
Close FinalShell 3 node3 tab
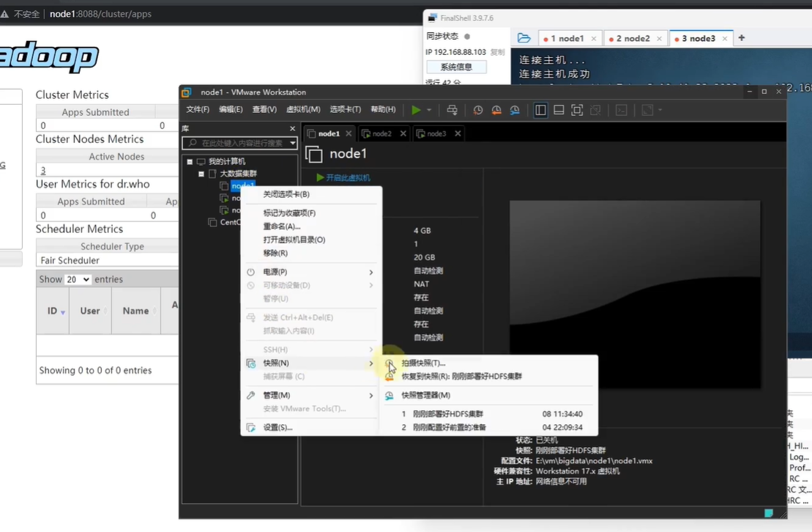click(725, 38)
